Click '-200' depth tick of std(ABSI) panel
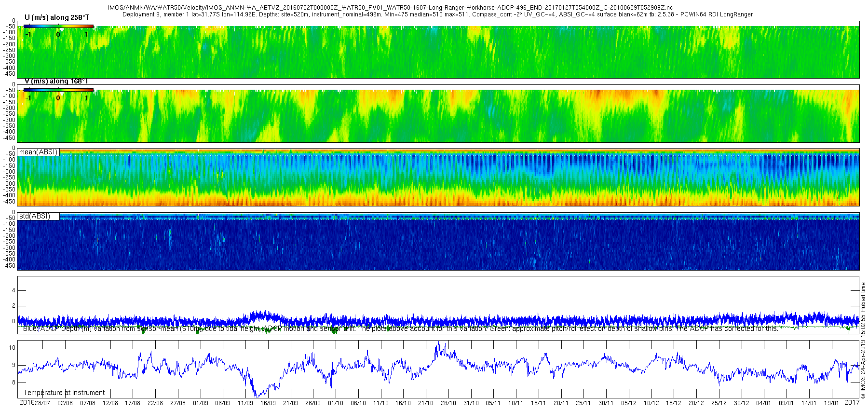The width and height of the screenshot is (868, 410). (x=9, y=236)
